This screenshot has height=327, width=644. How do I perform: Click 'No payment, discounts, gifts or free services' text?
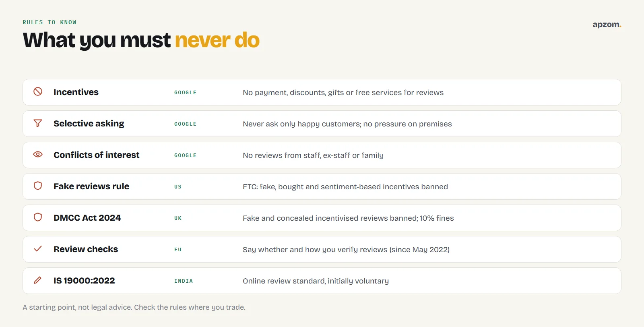343,93
